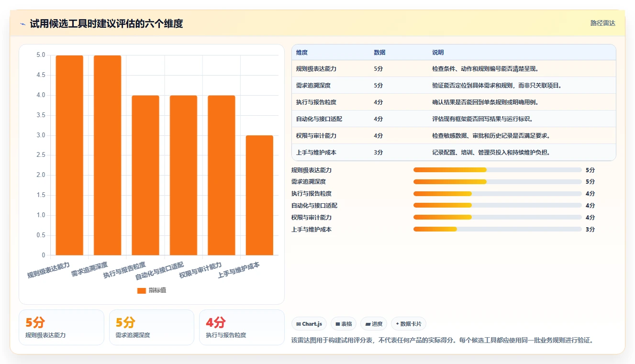Click the 指标值 legend text

tap(157, 290)
